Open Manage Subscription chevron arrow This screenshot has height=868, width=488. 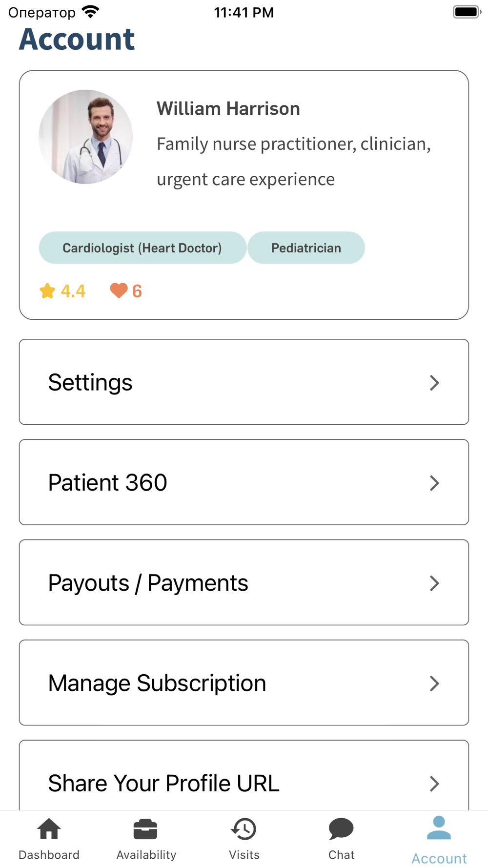tap(434, 683)
